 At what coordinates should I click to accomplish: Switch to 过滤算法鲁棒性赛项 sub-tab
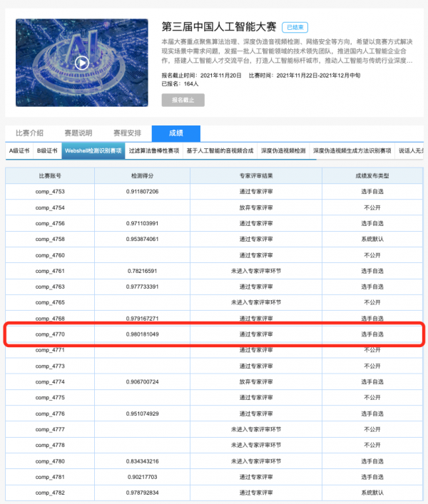pyautogui.click(x=154, y=150)
